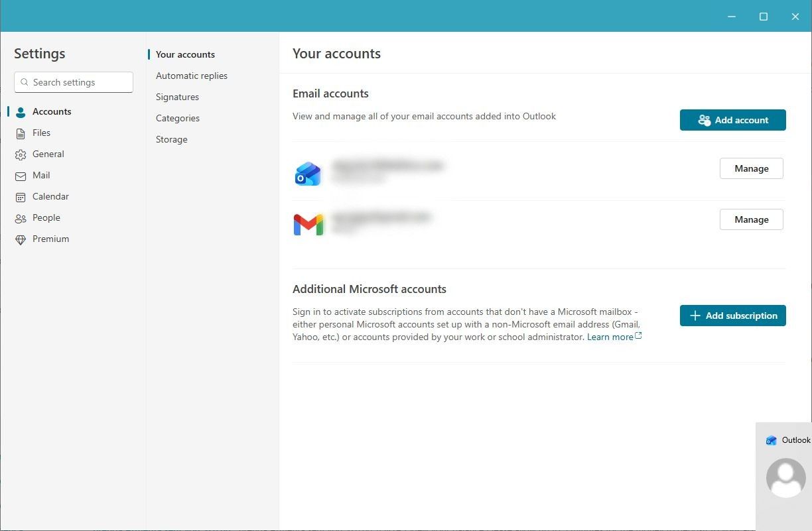Click the General gear icon
This screenshot has width=812, height=531.
point(21,154)
